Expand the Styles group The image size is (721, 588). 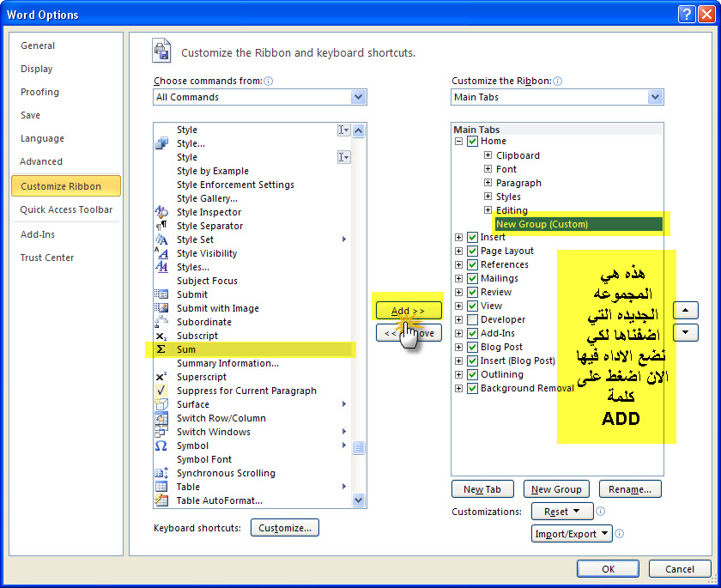(488, 197)
